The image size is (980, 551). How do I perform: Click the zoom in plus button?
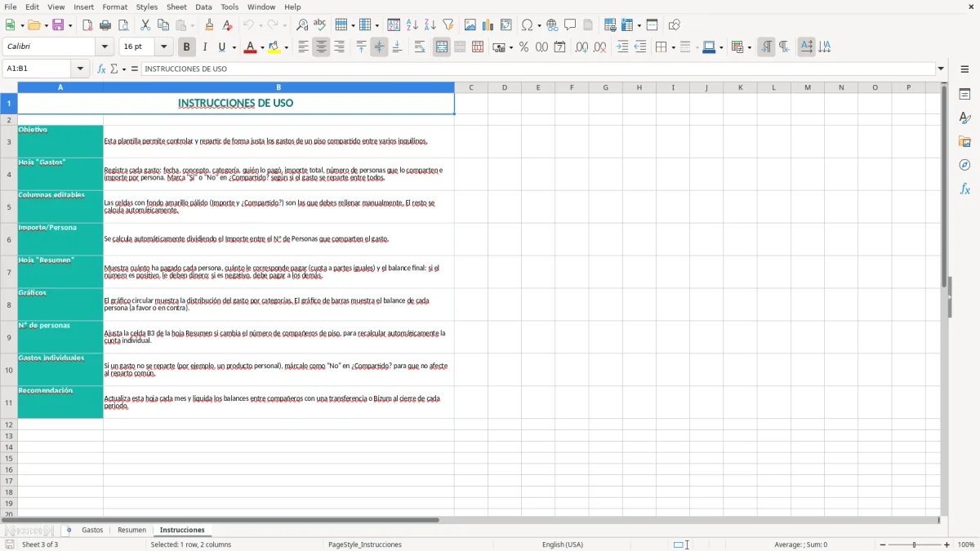[947, 544]
